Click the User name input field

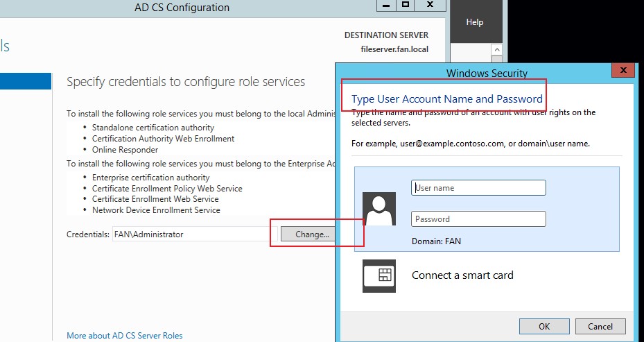478,187
